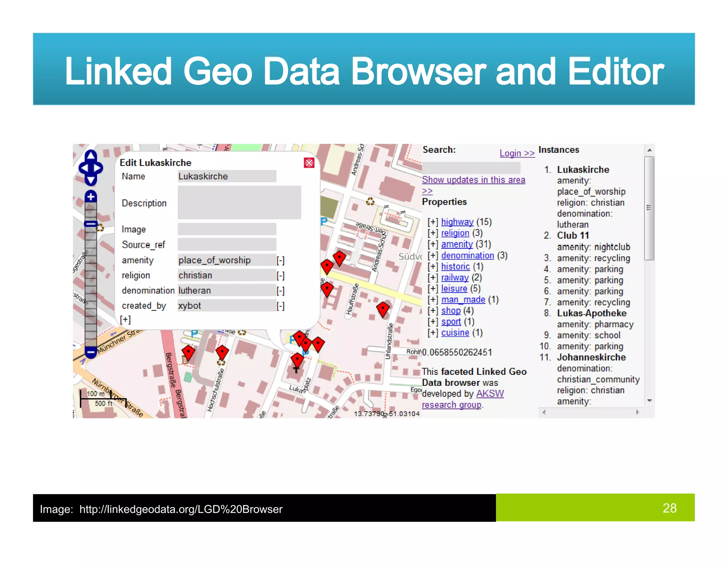Close the Edit Lukaskirche popup
728x562 pixels.
[x=309, y=163]
